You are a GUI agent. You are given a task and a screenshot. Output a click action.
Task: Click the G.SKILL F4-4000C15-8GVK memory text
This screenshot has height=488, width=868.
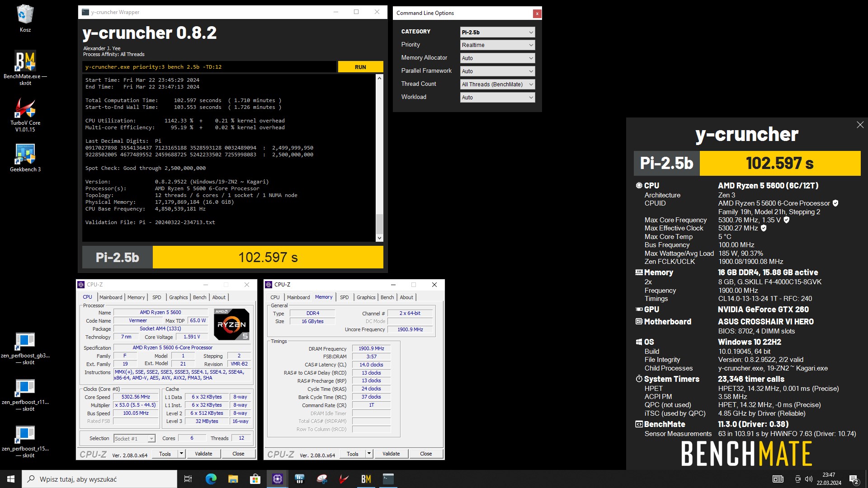click(x=769, y=282)
